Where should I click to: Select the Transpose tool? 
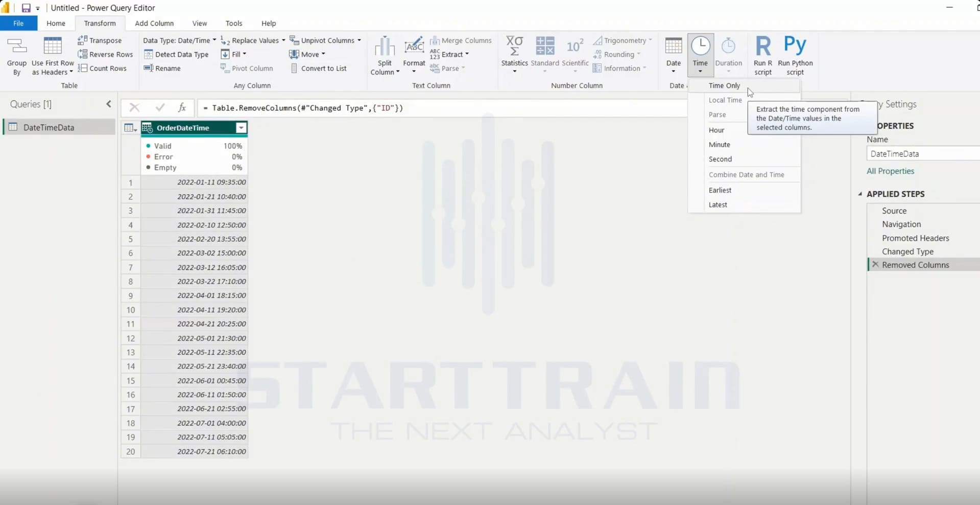pos(100,40)
